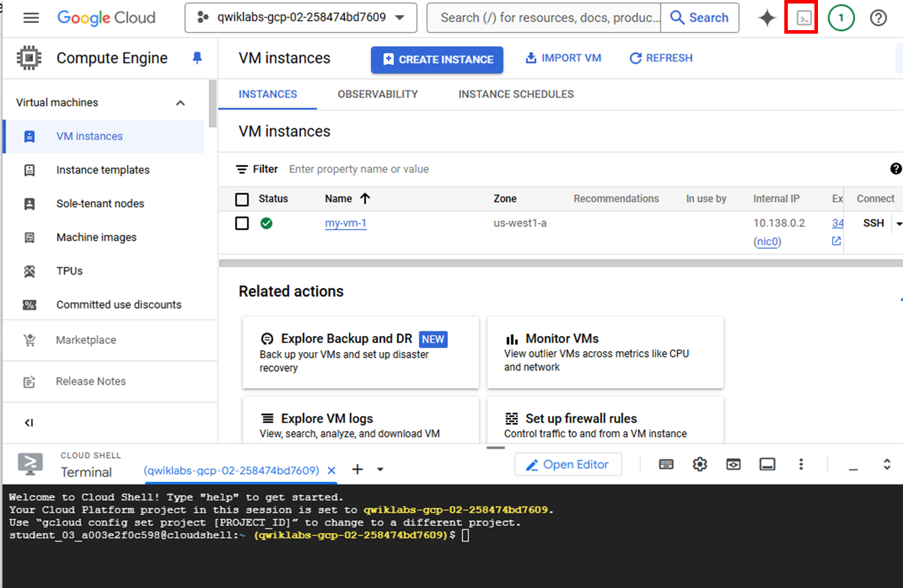Open the main navigation hamburger menu

[x=31, y=18]
